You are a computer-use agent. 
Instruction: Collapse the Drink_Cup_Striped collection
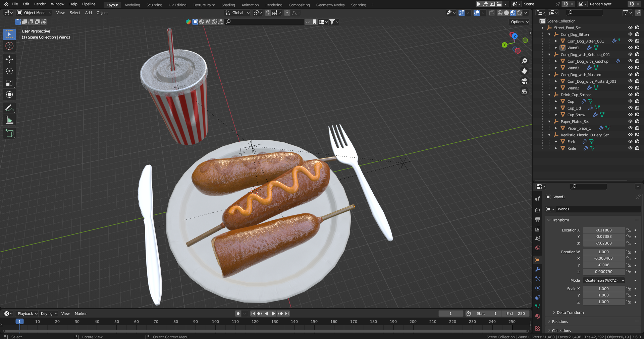coord(549,95)
